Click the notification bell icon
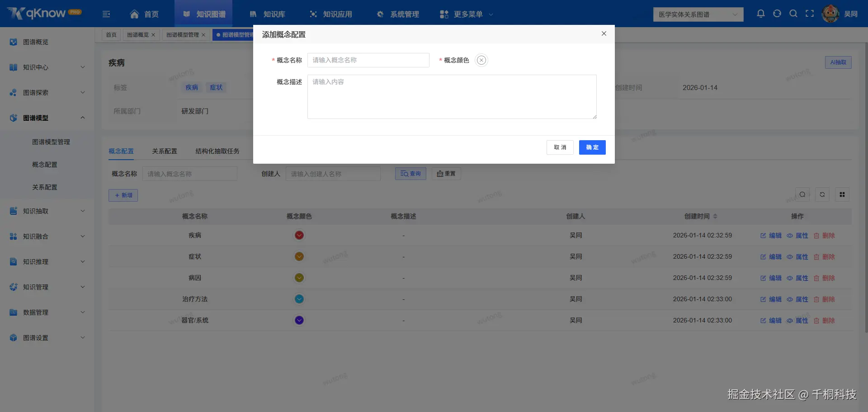This screenshot has height=412, width=868. pyautogui.click(x=761, y=14)
